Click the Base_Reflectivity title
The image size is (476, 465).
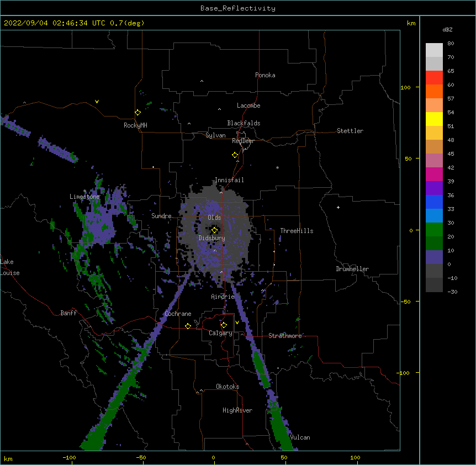[x=238, y=8]
